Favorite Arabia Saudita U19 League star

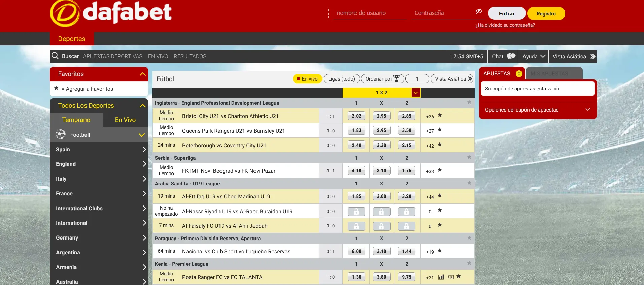click(x=469, y=183)
